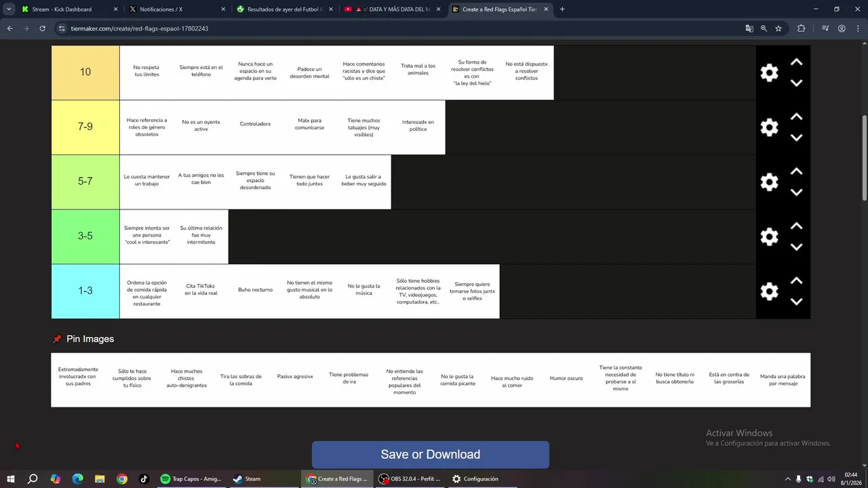The width and height of the screenshot is (868, 488).
Task: Open settings gear for tier 1-3 row
Action: [x=769, y=291]
